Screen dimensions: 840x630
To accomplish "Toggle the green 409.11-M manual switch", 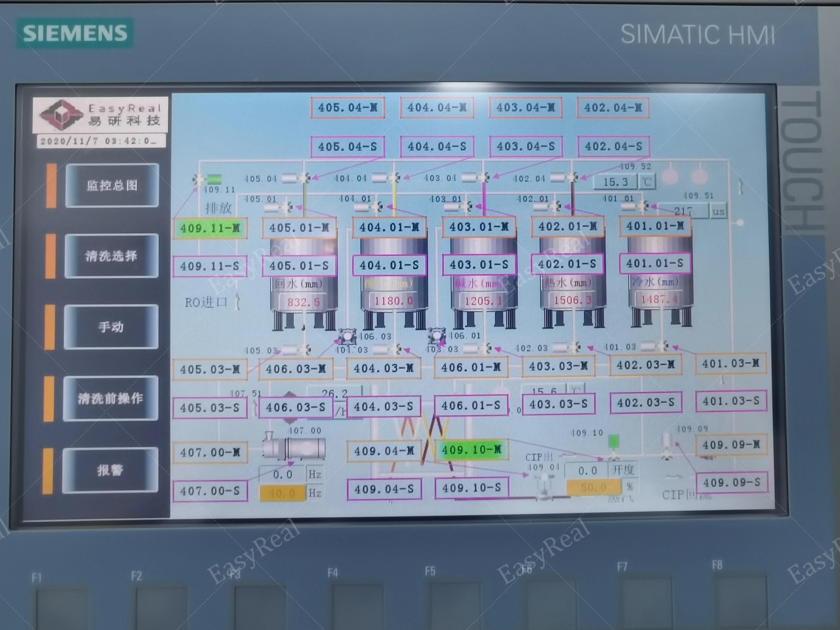I will point(210,228).
